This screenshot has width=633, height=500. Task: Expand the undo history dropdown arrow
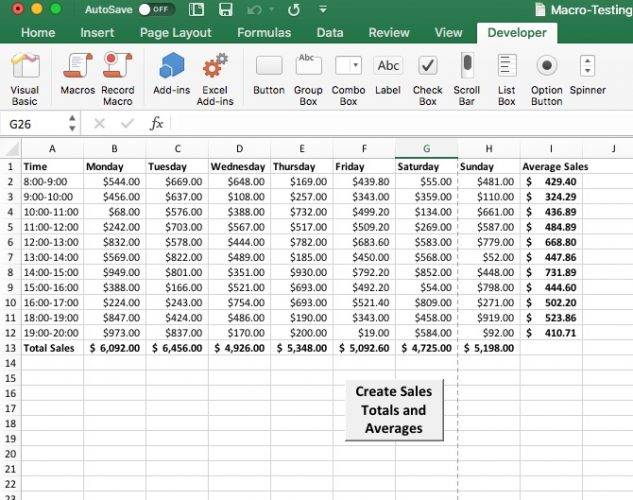271,9
